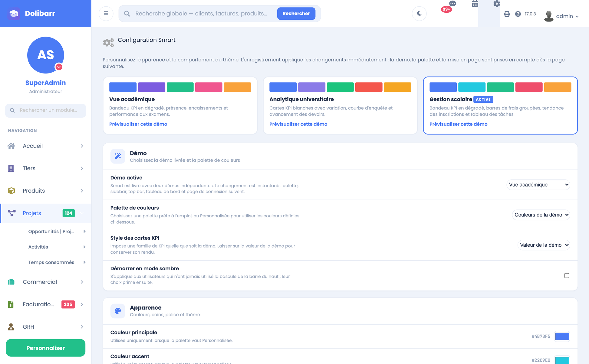Open the calendar icon in the top bar
Screen dimensions: 589x364
tap(475, 4)
